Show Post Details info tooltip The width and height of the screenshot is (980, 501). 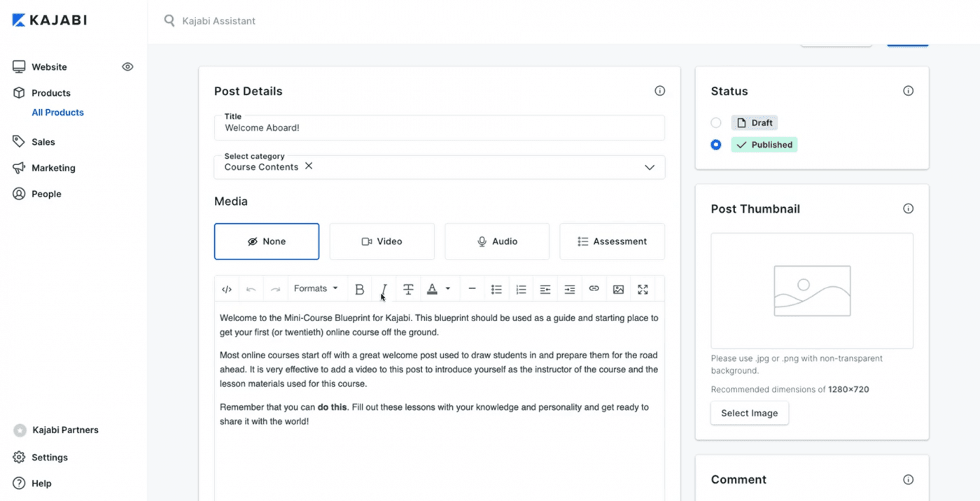pyautogui.click(x=659, y=91)
